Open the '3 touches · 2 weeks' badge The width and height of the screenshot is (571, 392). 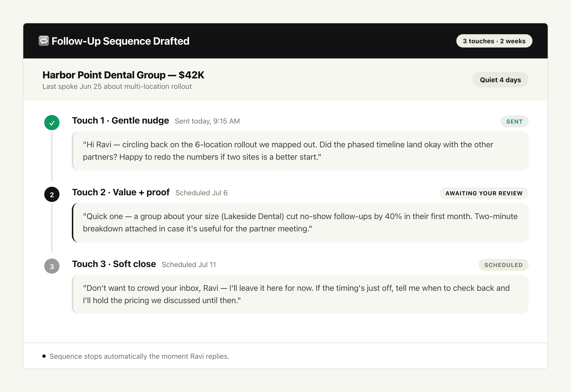click(x=494, y=41)
